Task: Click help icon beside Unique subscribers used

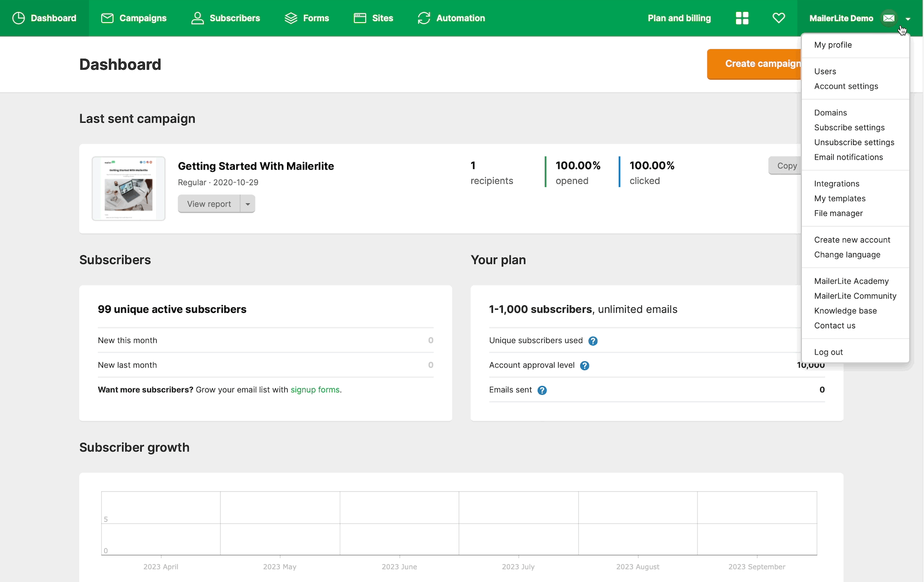Action: coord(593,341)
